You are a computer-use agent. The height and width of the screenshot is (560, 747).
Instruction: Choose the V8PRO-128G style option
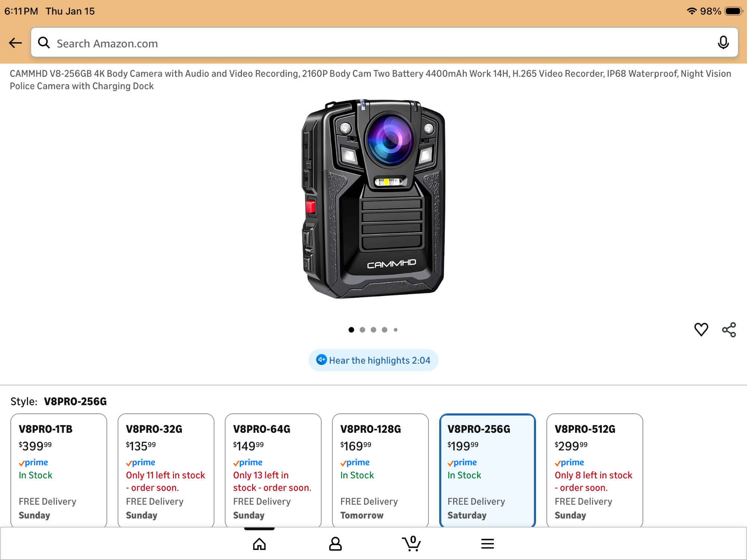coord(380,470)
